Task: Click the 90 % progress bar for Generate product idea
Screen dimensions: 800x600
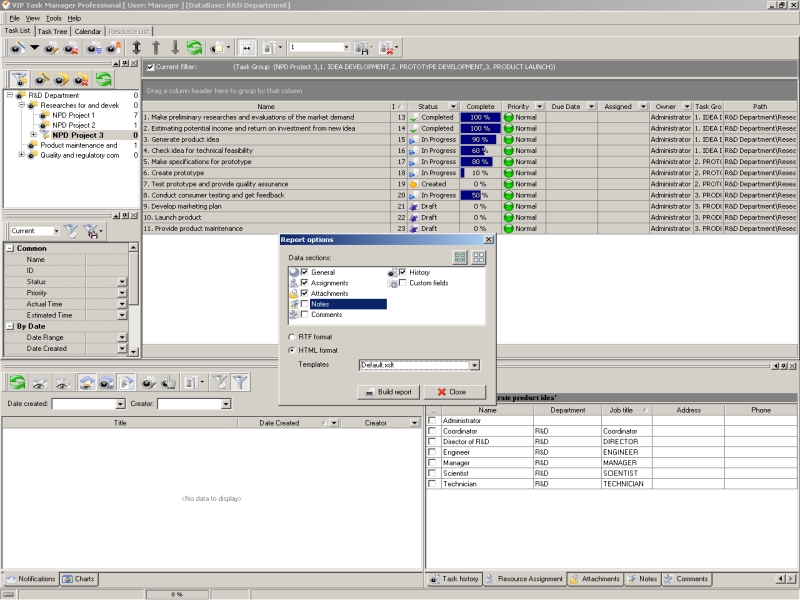Action: [x=480, y=139]
